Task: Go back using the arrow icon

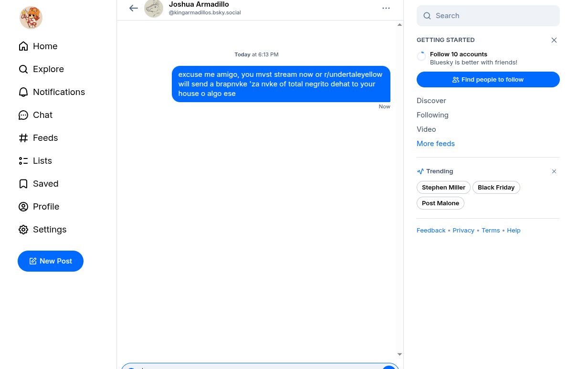Action: [134, 8]
